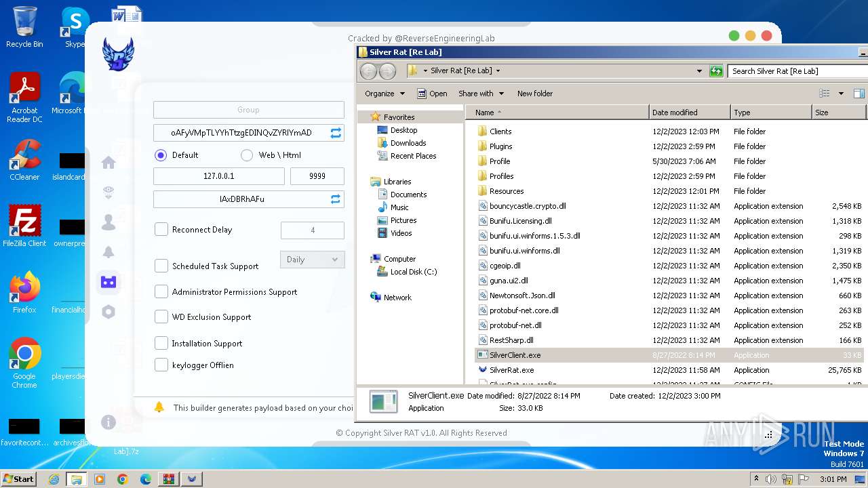Open the Daily schedule dropdown
Image resolution: width=868 pixels, height=488 pixels.
pyautogui.click(x=313, y=260)
